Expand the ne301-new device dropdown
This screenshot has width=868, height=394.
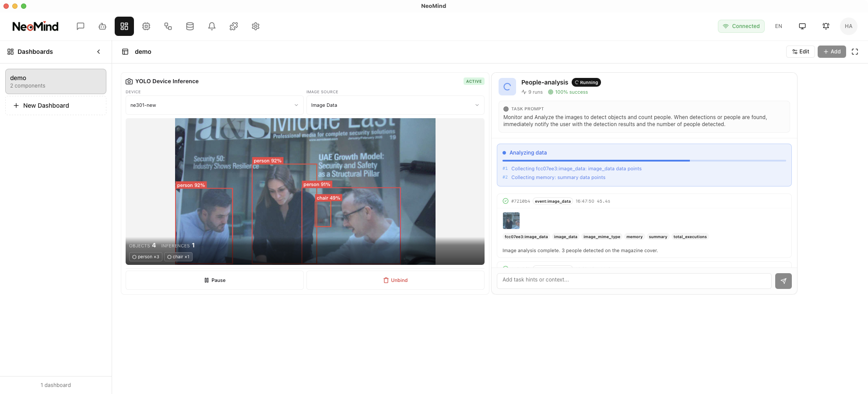point(214,105)
